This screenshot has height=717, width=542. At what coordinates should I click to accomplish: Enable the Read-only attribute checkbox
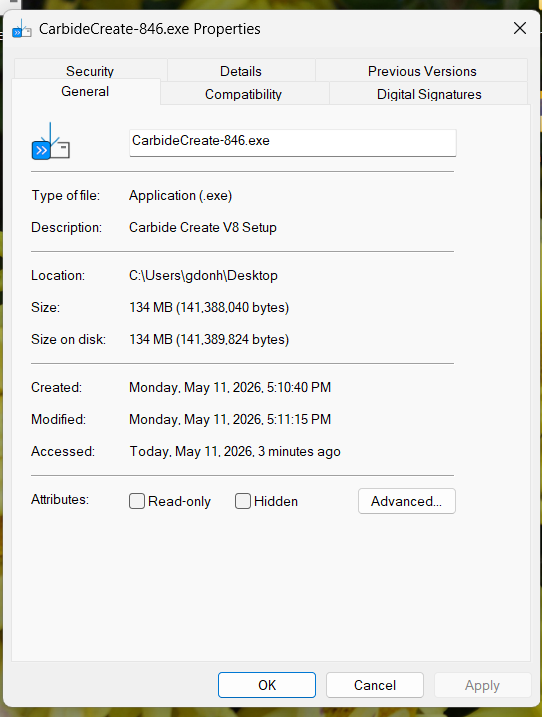(137, 501)
